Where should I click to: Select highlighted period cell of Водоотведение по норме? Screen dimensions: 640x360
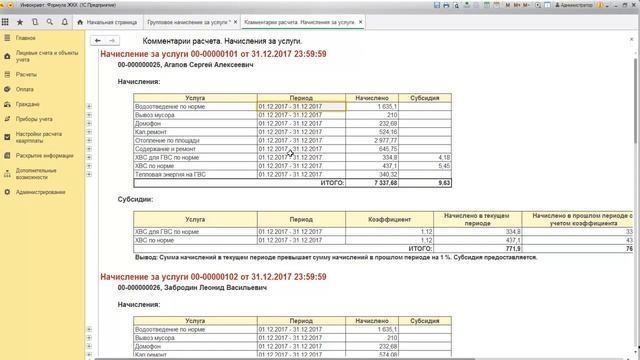301,107
